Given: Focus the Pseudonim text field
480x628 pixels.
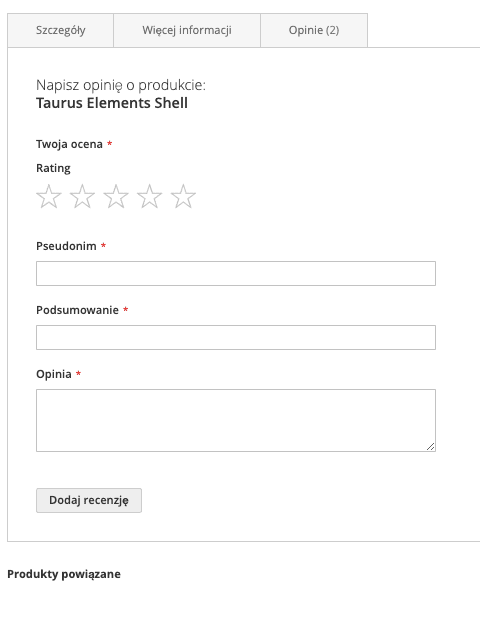Looking at the screenshot, I should pos(236,274).
